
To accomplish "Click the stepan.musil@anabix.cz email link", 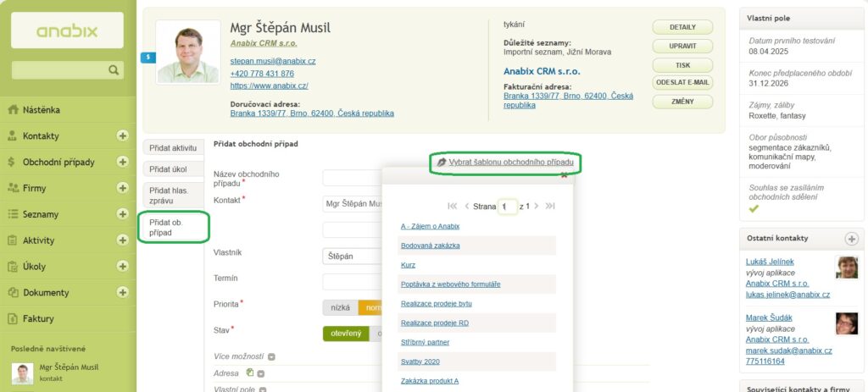I will (x=273, y=61).
